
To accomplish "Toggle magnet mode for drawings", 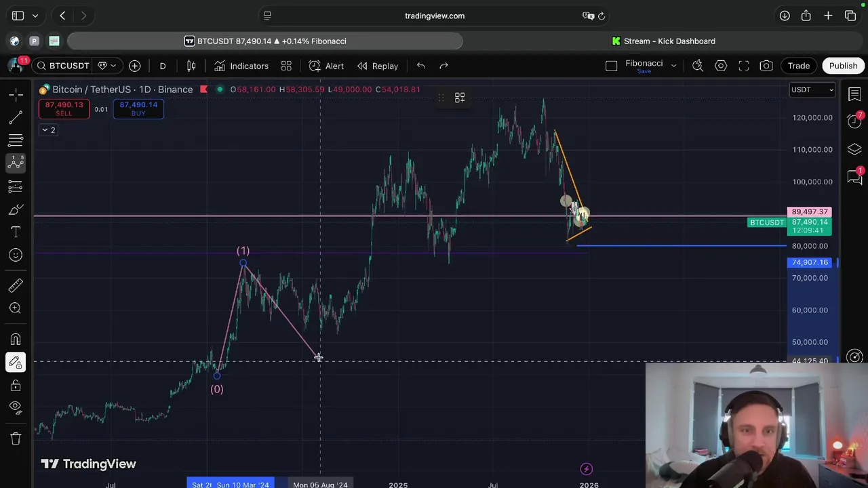I will pos(16,339).
